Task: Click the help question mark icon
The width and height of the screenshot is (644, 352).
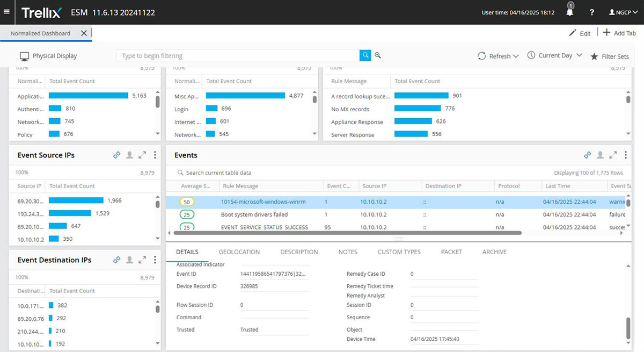Action: (591, 12)
